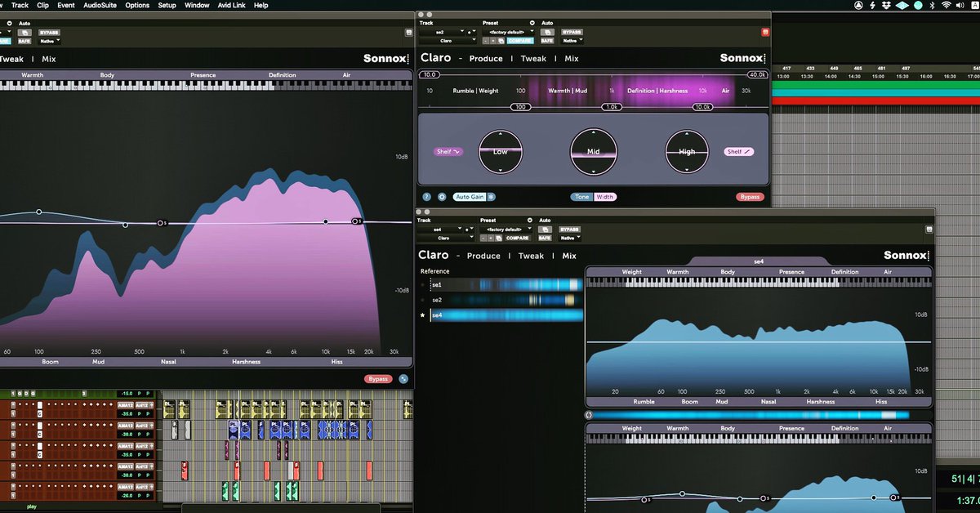Click automation enable icon in se2 window
The image size is (980, 513).
point(547,32)
